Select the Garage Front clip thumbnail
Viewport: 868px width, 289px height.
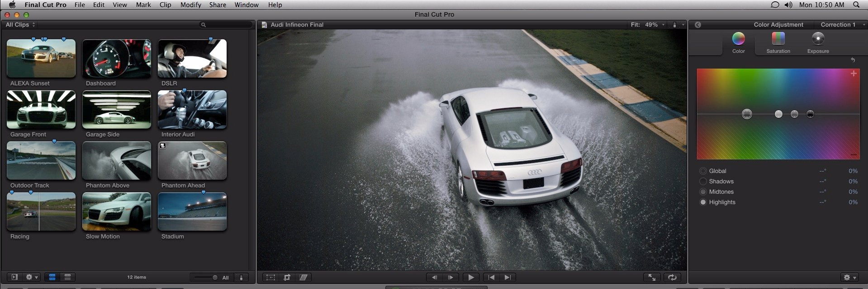[41, 109]
